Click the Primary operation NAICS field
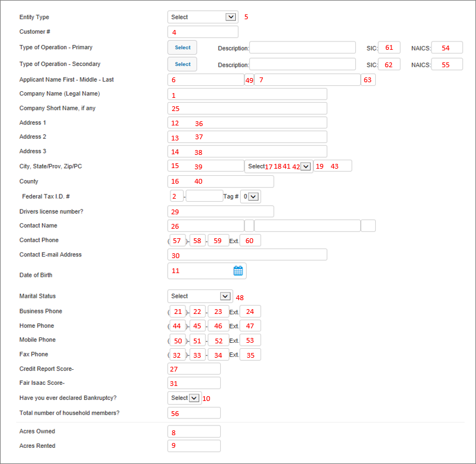 point(447,47)
